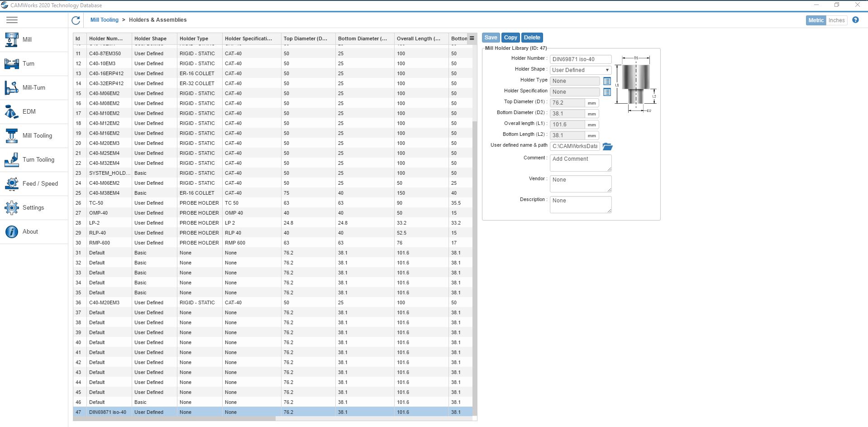
Task: Click the Top Diameter (D1) field
Action: click(x=568, y=103)
